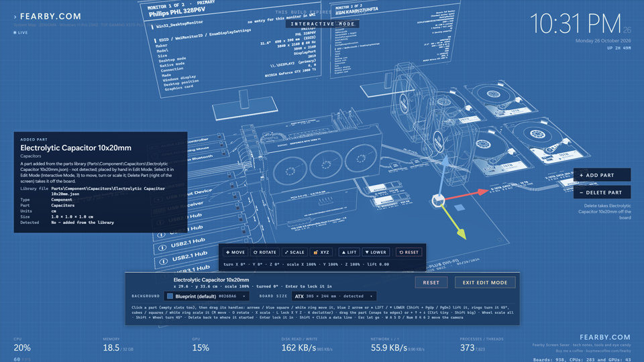Expand the FEARBY.COM chevron at top left

[x=15, y=17]
